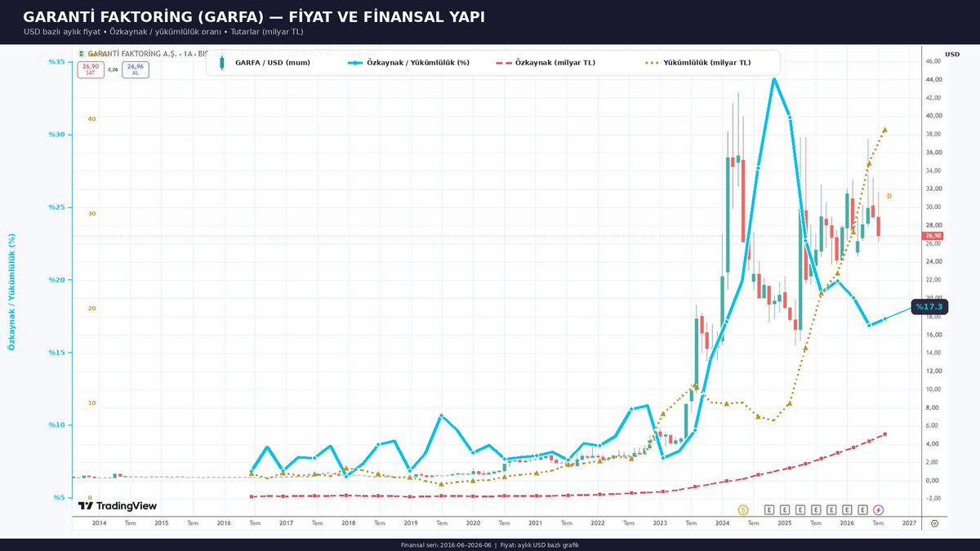Viewport: 980px width, 551px height.
Task: Click the -2,00 price axis value
Action: point(934,498)
